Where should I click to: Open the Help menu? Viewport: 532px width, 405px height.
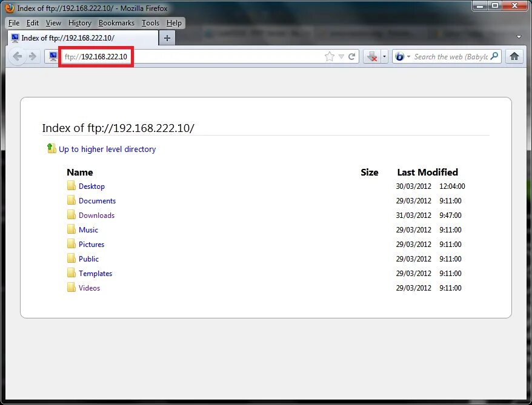[174, 23]
